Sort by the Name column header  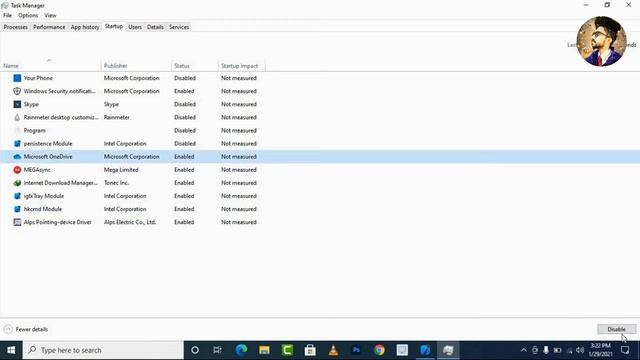51,65
